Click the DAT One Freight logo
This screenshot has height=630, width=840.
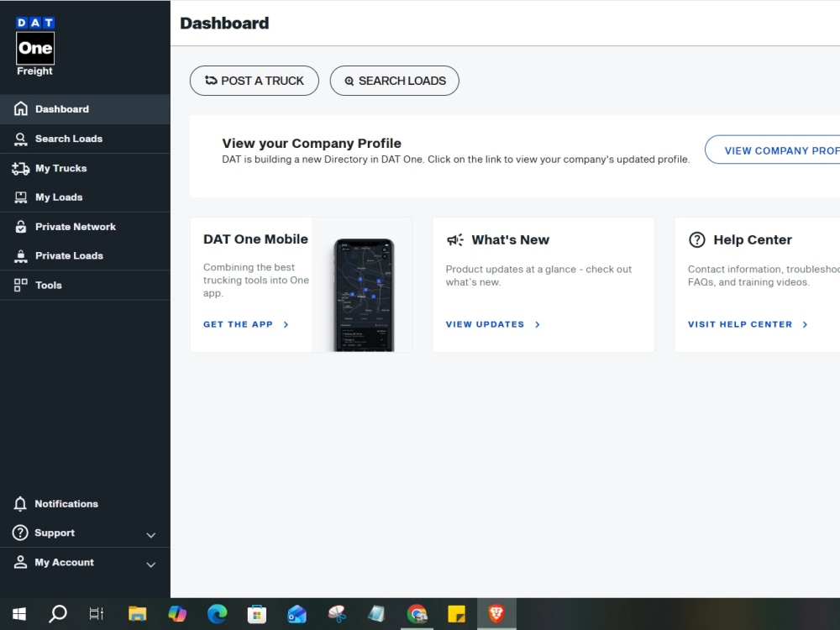(x=35, y=46)
